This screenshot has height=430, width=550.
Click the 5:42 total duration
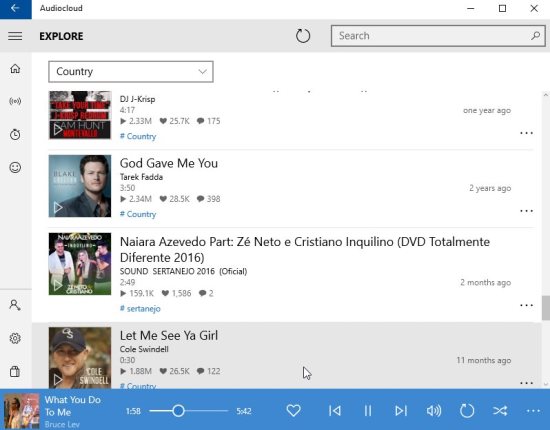tap(244, 411)
